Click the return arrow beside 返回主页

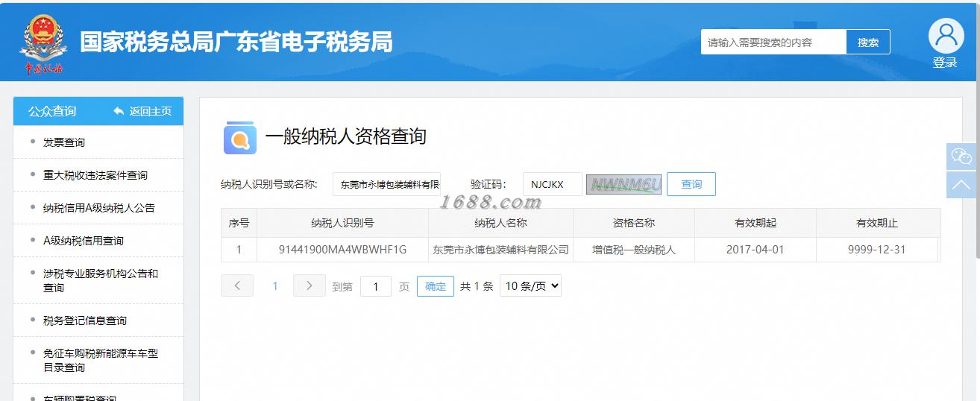tap(119, 111)
